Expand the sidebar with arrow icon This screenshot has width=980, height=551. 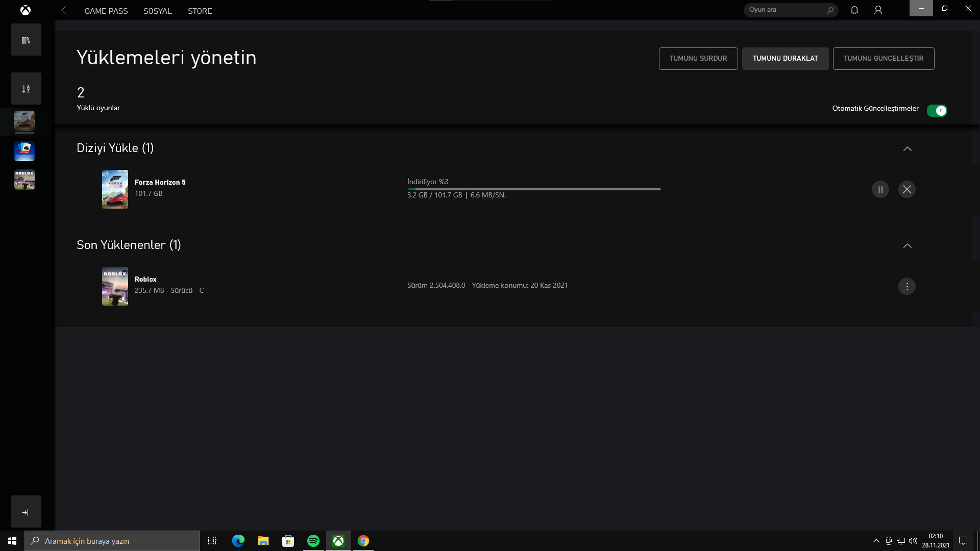click(26, 512)
